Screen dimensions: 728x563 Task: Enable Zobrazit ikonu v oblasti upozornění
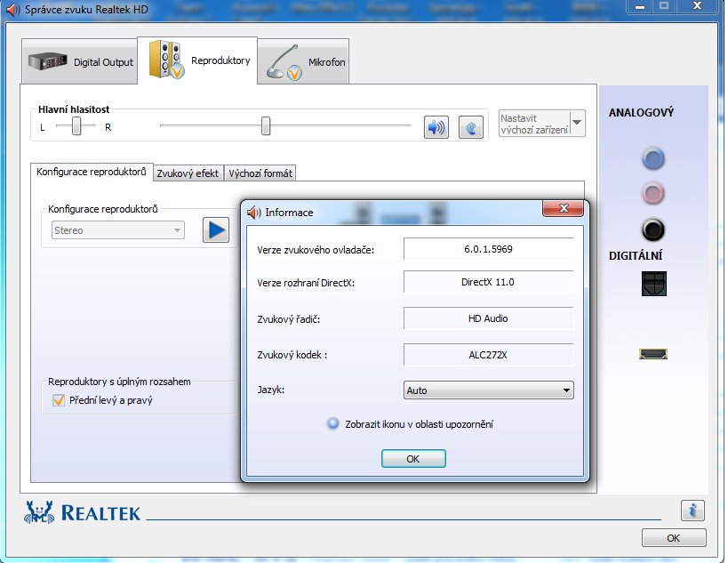[332, 424]
